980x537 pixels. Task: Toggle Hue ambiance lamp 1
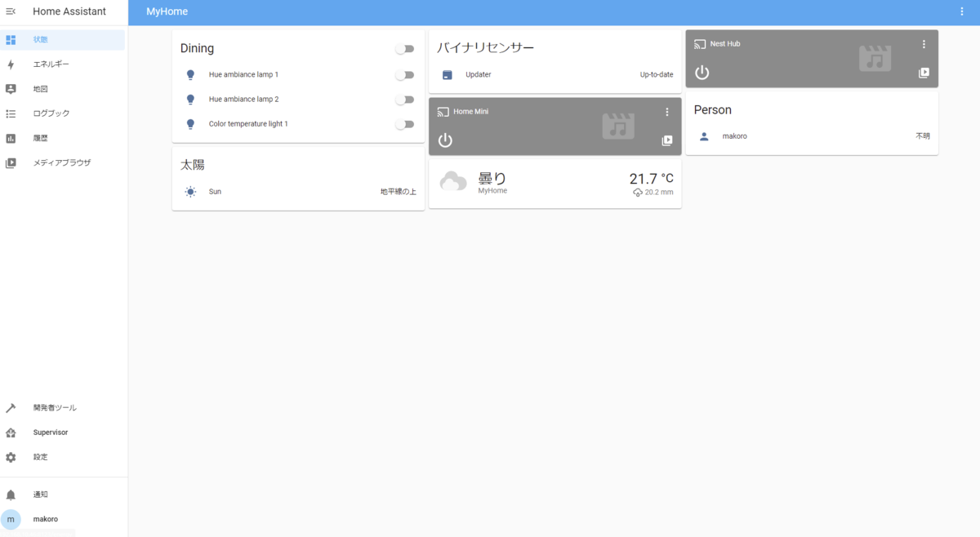point(405,75)
